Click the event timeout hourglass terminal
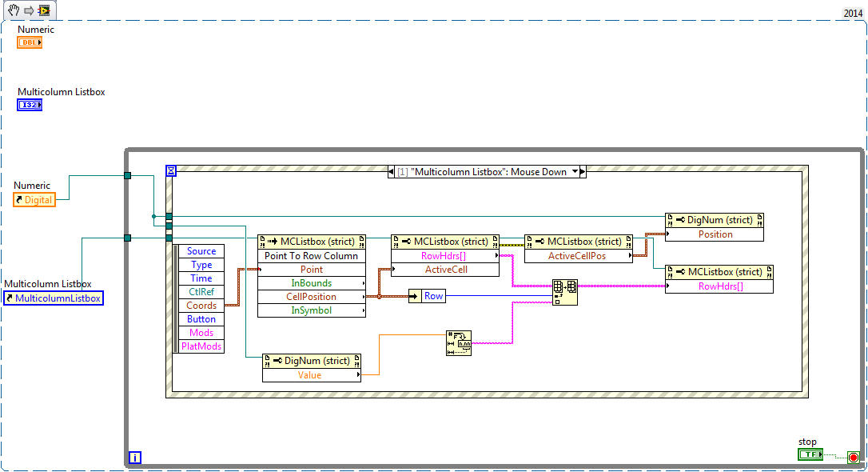Viewport: 868px width, 472px height. [171, 171]
